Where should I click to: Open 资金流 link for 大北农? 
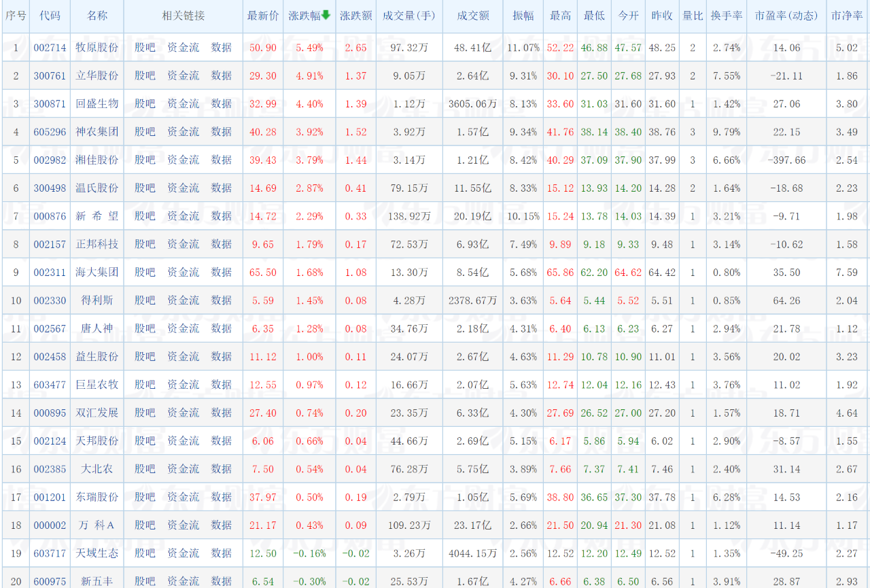point(184,469)
